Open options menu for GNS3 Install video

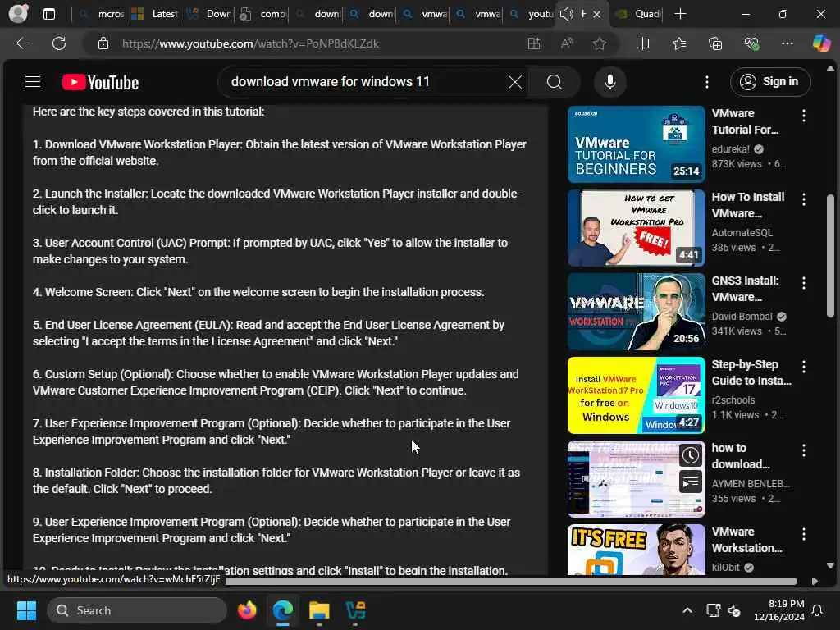click(x=804, y=282)
